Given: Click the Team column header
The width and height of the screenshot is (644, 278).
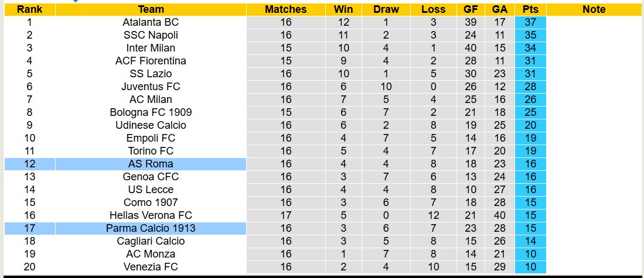Looking at the screenshot, I should point(151,9).
